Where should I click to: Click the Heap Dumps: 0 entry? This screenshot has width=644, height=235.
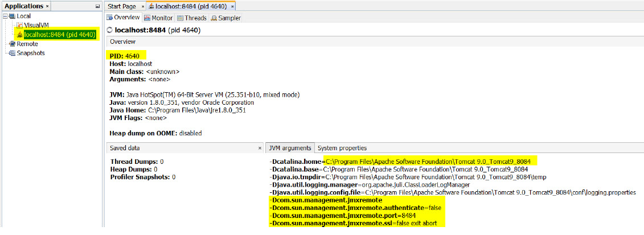click(x=134, y=170)
